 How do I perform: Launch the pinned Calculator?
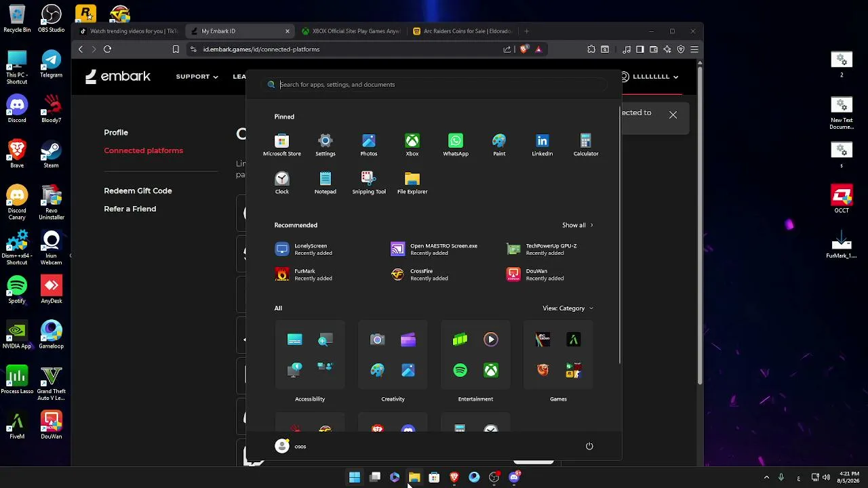point(585,145)
